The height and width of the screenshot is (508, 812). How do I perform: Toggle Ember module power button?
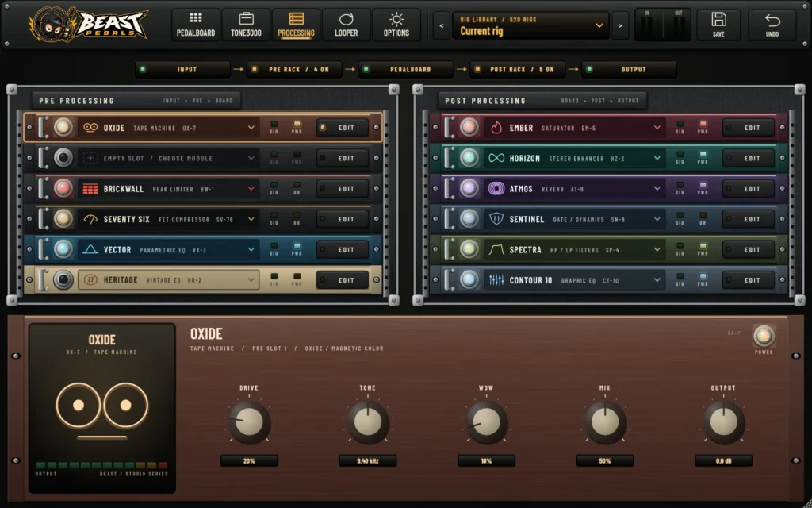pos(469,128)
